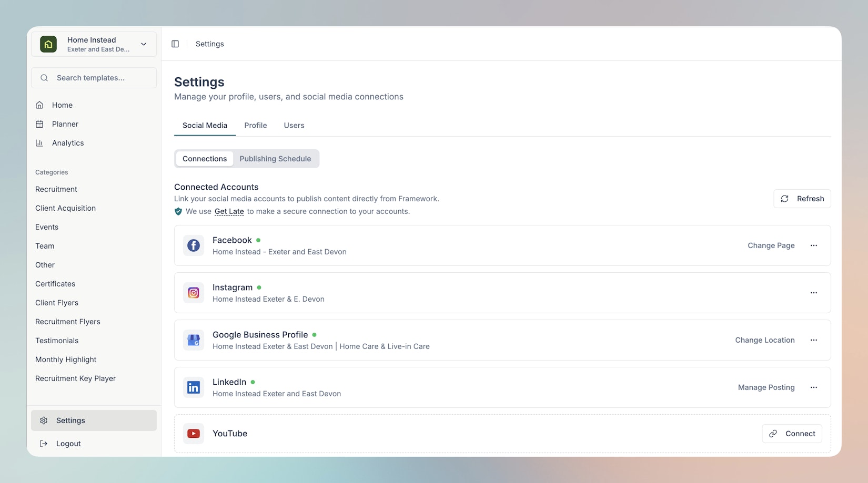Click the Instagram logo icon

(194, 293)
